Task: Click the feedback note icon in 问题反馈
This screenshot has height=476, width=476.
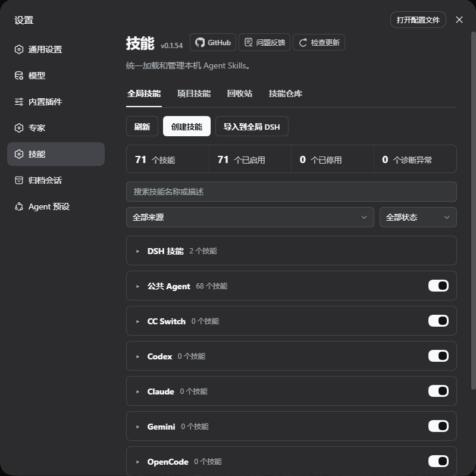Action: pos(248,42)
